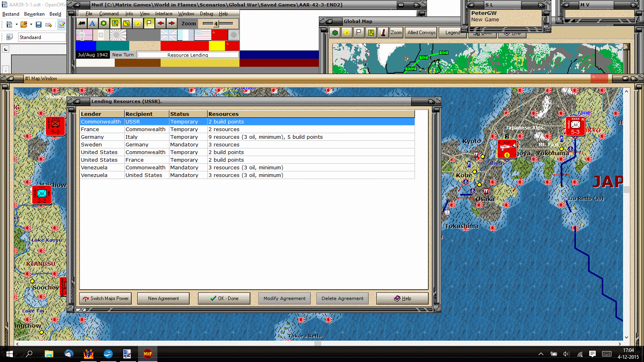Click the Resource Lending phase field

click(188, 55)
